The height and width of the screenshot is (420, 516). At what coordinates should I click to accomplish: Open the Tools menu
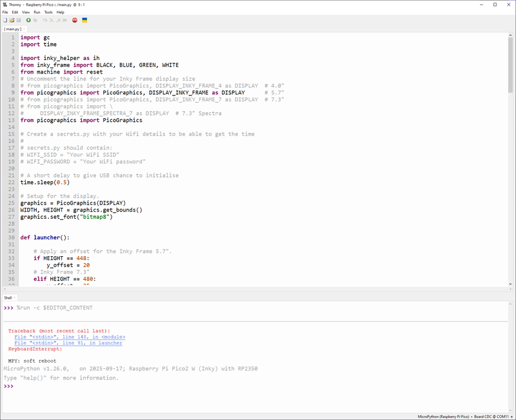(48, 12)
